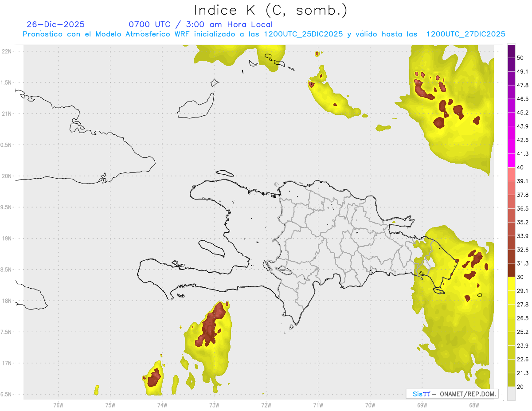Click the "49.1" colorbar label
532x411 pixels.
523,71
